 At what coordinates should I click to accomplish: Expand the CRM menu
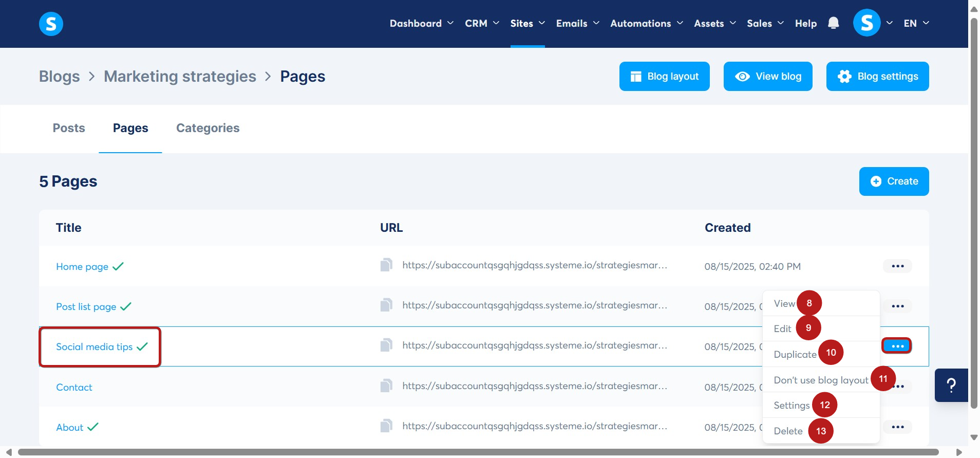click(482, 23)
